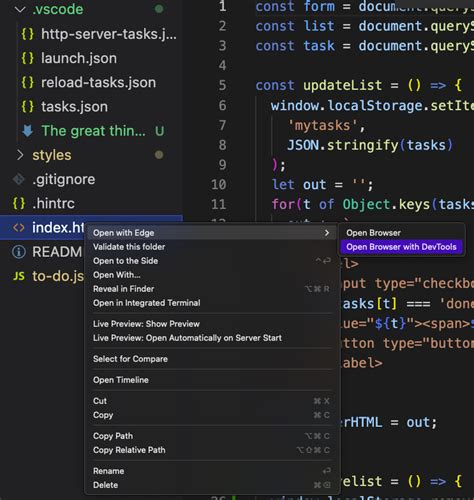474x500 pixels.
Task: Click markdown arrow icon beside The great thin...
Action: [x=27, y=131]
